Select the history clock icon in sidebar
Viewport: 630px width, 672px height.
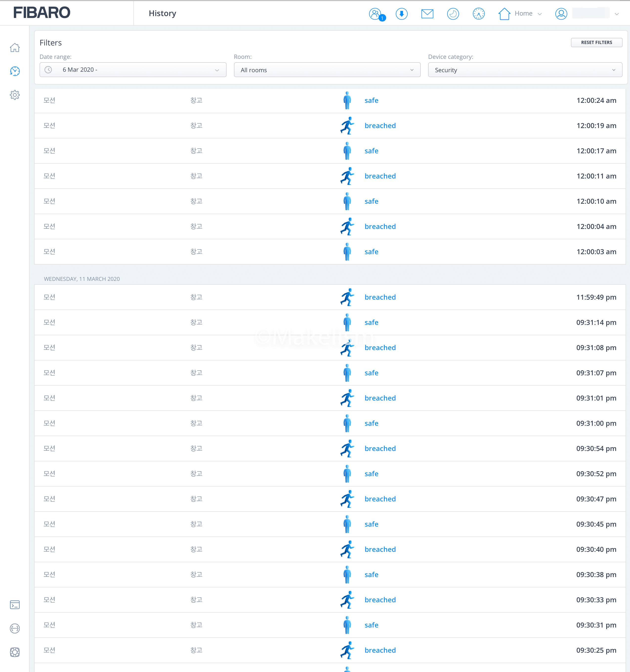click(15, 71)
